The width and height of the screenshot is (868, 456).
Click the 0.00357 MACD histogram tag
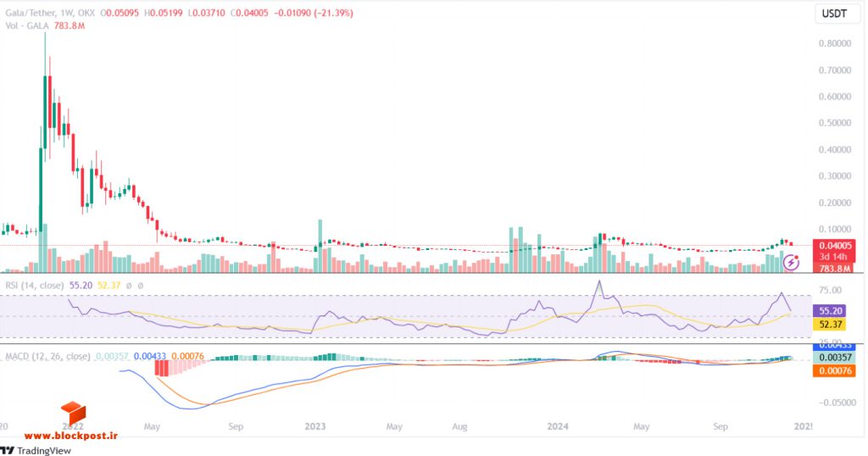pos(834,358)
